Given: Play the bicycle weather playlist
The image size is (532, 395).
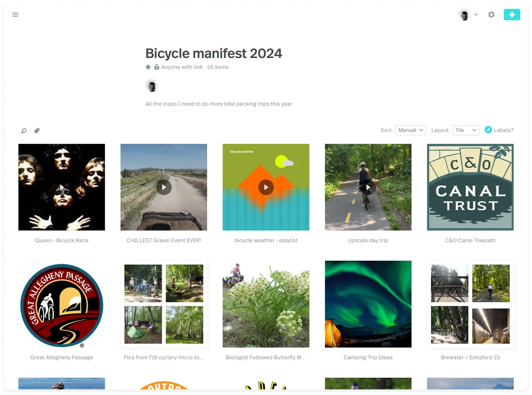Looking at the screenshot, I should pos(266,187).
